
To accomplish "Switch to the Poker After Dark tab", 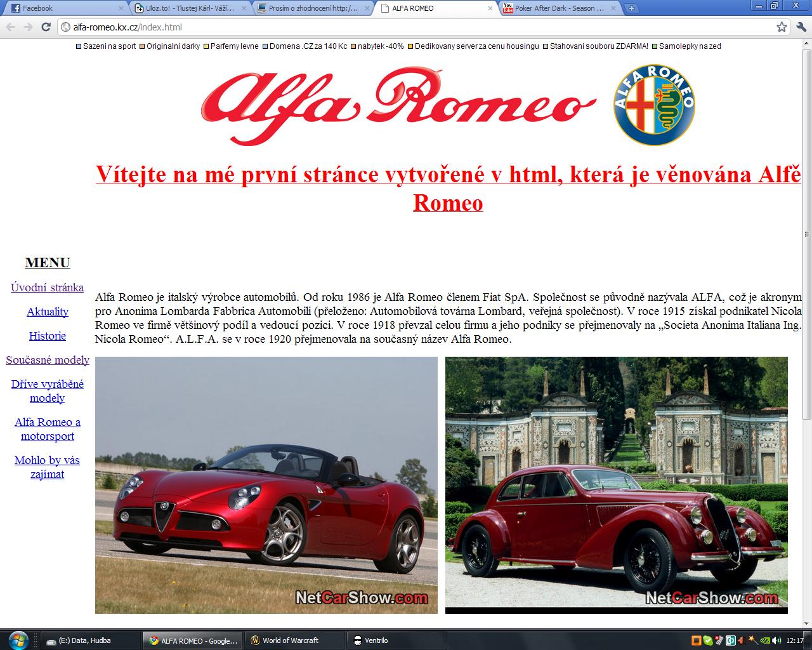I will 558,8.
